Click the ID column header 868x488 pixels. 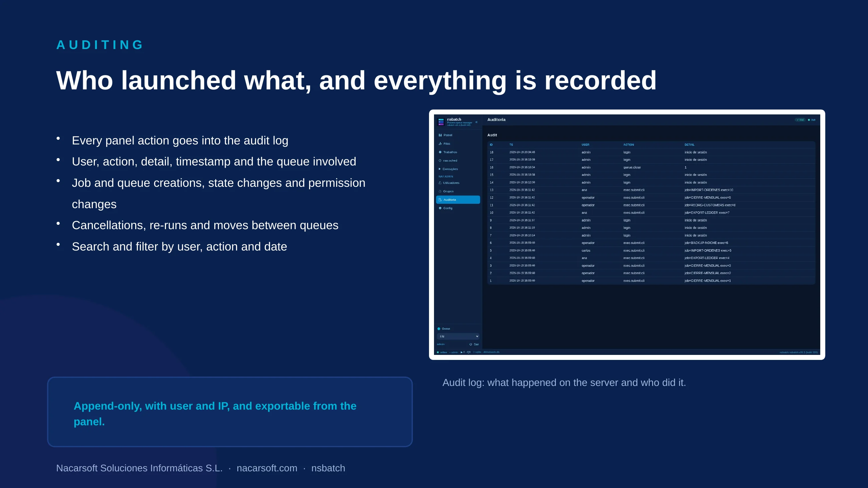491,145
